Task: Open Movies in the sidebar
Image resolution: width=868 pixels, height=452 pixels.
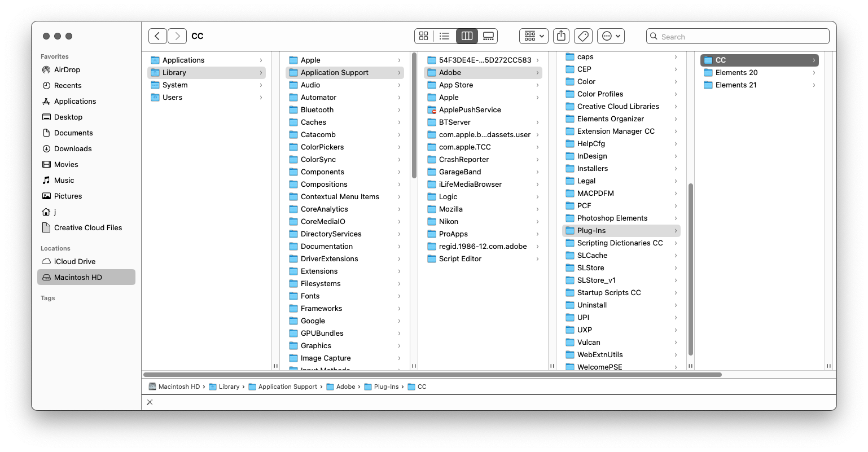Action: pos(86,165)
